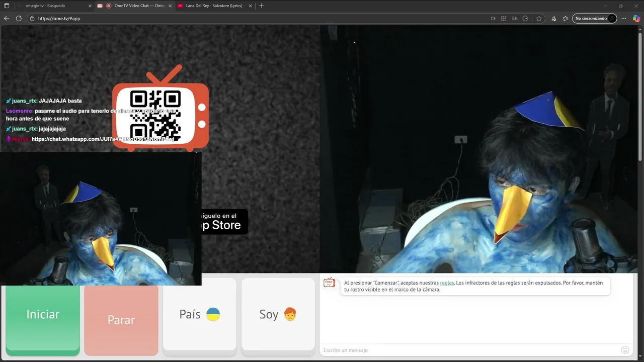The width and height of the screenshot is (644, 362).
Task: Open the 'No sincronizando' profile button
Action: coord(594,18)
